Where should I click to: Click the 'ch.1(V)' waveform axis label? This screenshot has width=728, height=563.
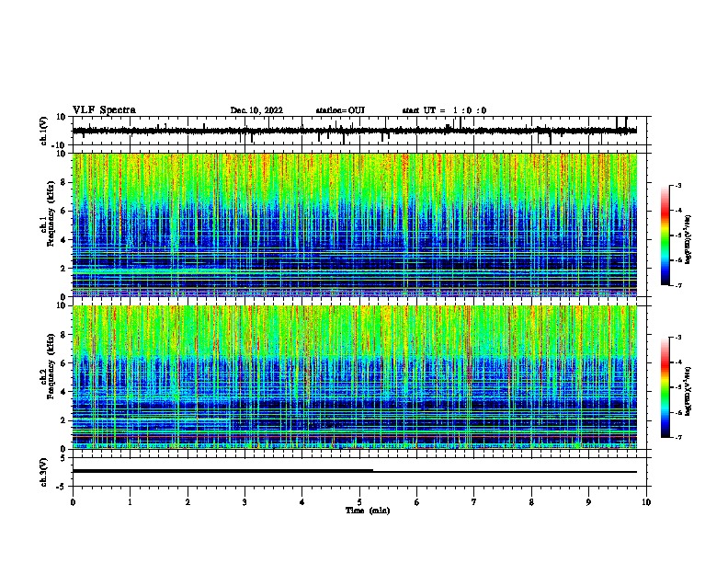click(44, 131)
